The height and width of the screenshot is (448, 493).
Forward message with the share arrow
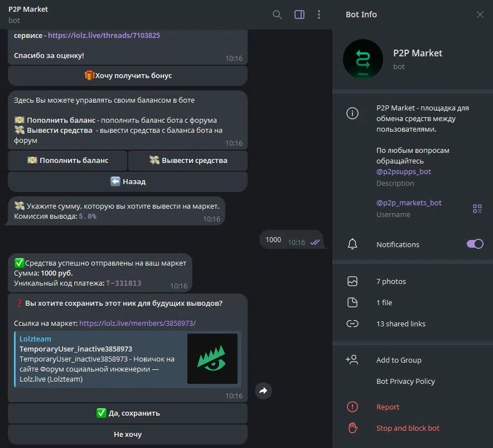click(x=263, y=391)
